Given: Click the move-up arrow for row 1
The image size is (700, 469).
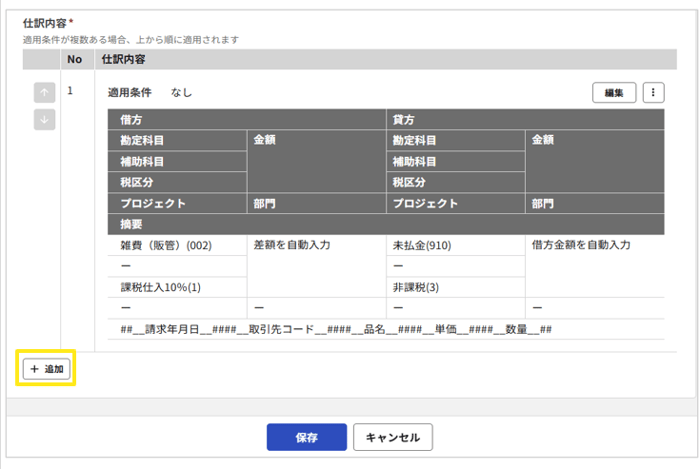Looking at the screenshot, I should pos(45,93).
